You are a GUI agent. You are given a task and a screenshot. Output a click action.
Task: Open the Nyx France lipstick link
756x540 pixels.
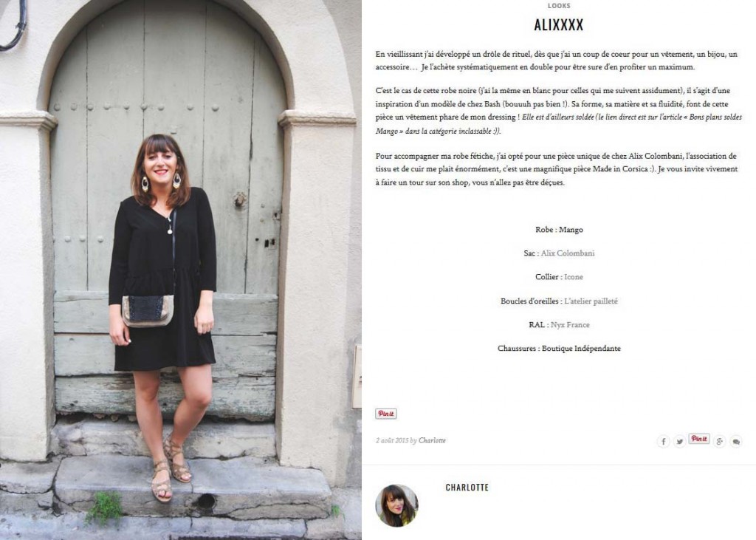[570, 325]
